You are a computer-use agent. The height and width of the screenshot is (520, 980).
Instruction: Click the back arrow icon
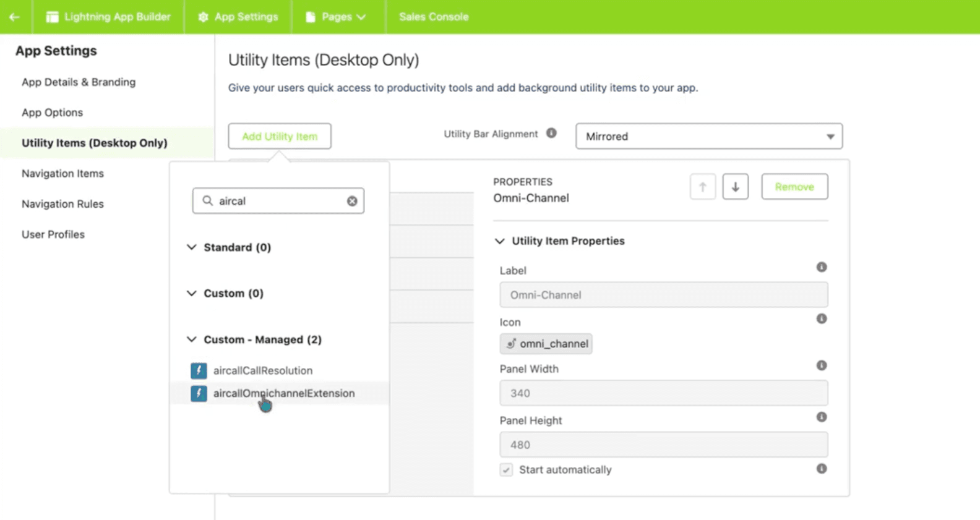pyautogui.click(x=14, y=17)
